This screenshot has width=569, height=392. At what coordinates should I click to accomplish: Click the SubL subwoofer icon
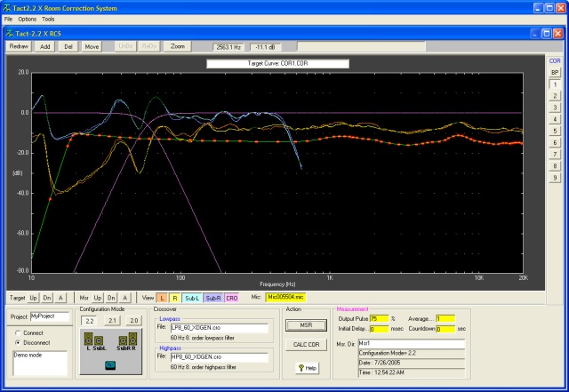(x=99, y=340)
